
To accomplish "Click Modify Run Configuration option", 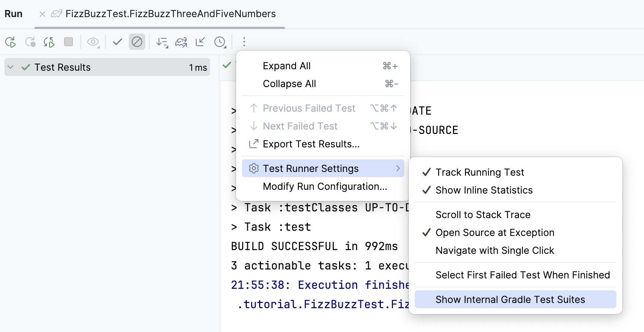I will click(x=325, y=186).
